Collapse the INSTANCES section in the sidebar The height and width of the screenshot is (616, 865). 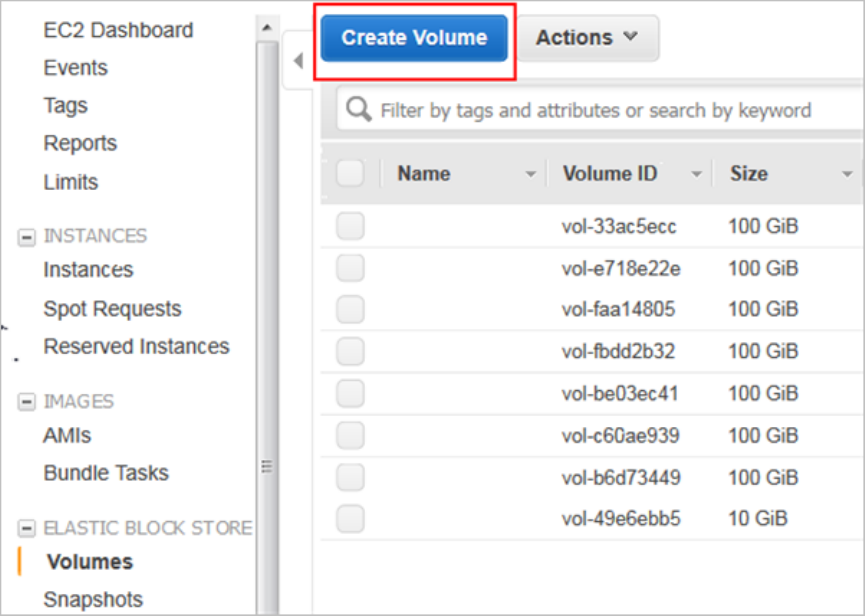pos(28,237)
